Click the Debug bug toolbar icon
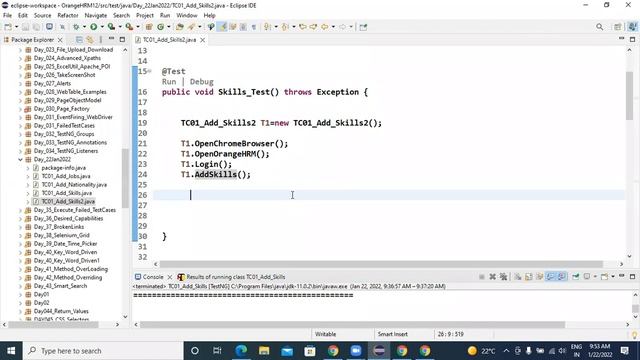Image resolution: width=640 pixels, height=360 pixels. tap(76, 27)
